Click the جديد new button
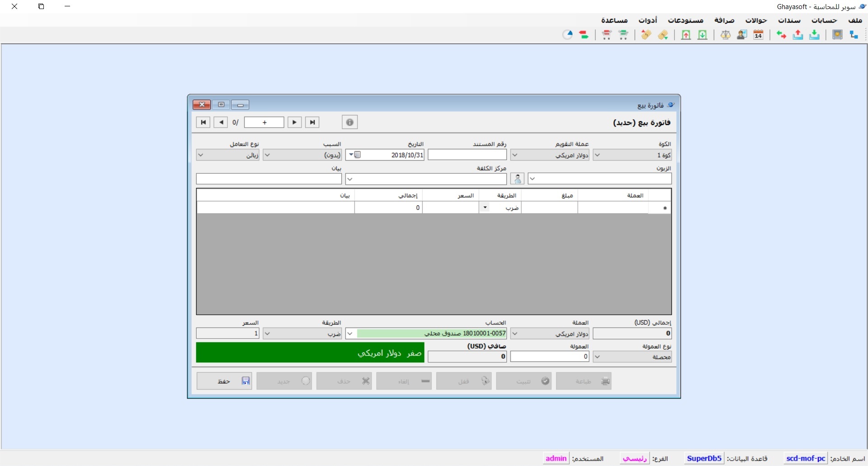 [284, 381]
